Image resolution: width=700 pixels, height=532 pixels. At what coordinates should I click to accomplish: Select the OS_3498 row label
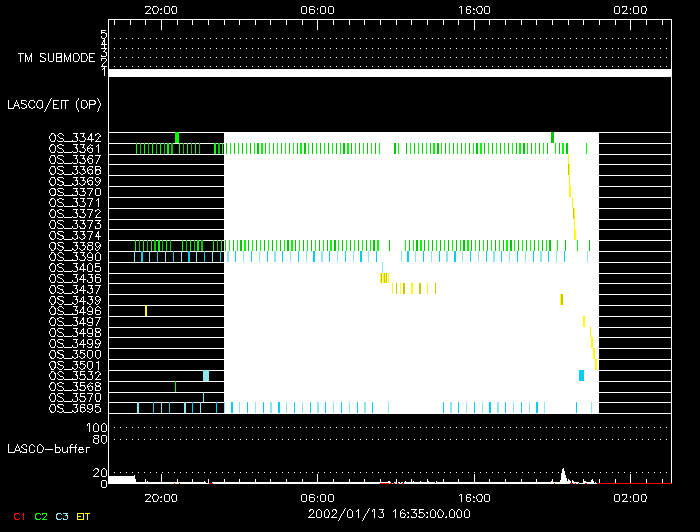[x=75, y=332]
